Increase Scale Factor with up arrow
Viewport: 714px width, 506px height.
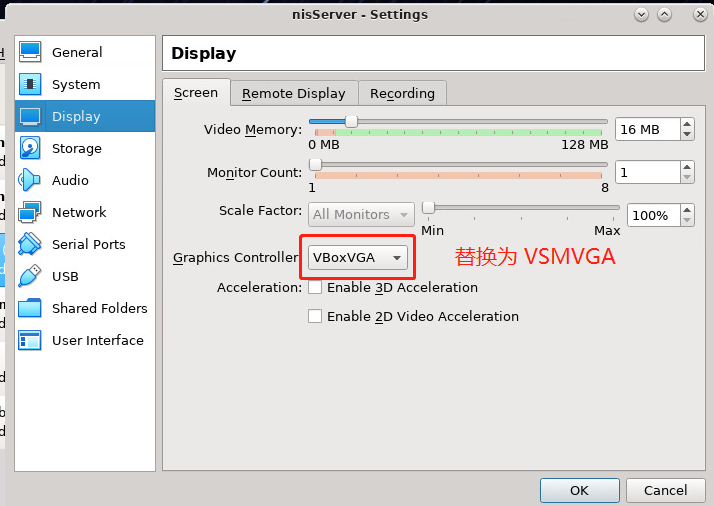[687, 210]
